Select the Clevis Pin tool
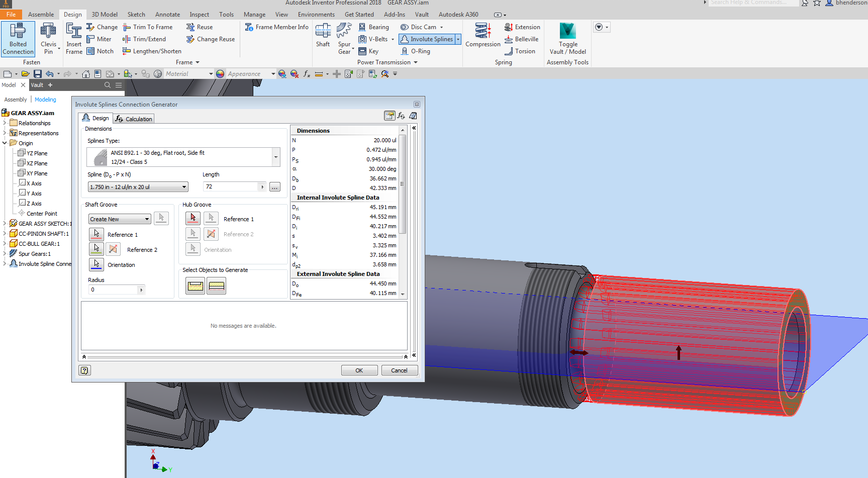This screenshot has width=868, height=478. [49, 38]
